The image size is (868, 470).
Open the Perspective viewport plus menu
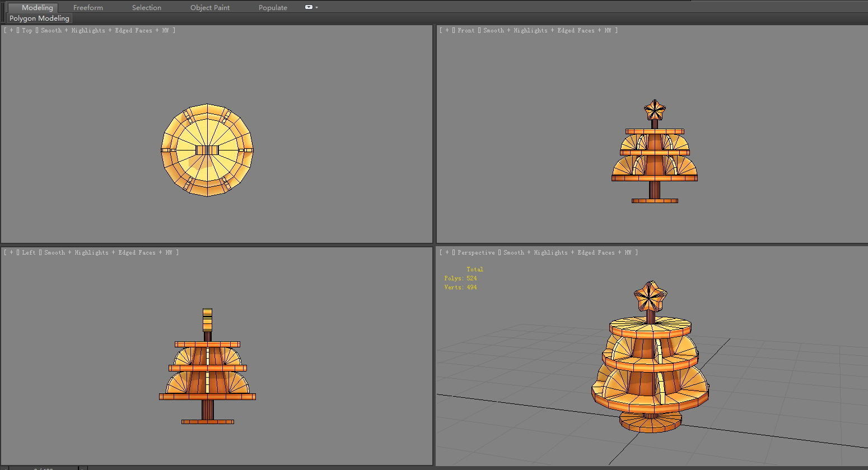447,252
